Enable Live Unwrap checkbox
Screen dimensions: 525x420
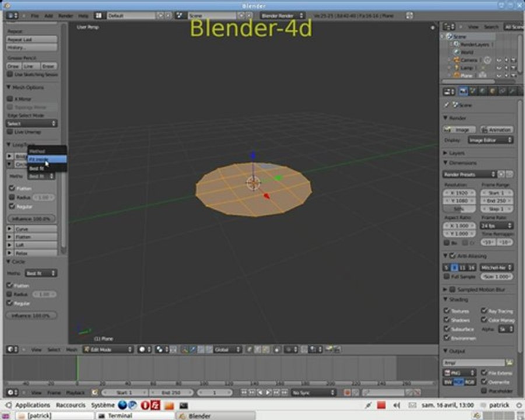coord(10,132)
